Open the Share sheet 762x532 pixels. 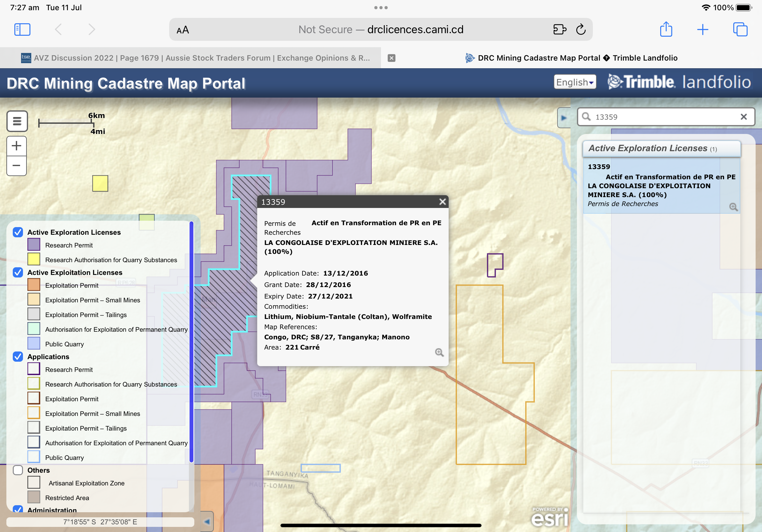coord(666,29)
